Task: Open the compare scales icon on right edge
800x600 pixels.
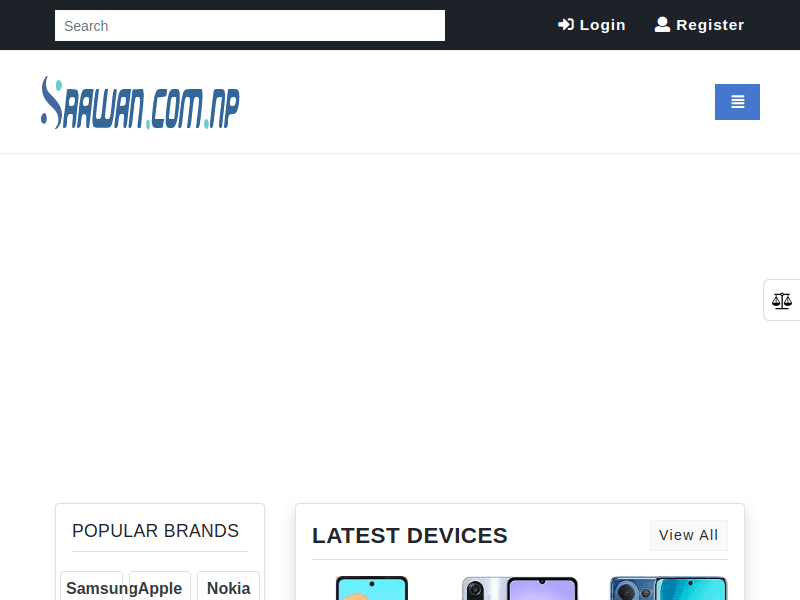Action: pyautogui.click(x=781, y=300)
